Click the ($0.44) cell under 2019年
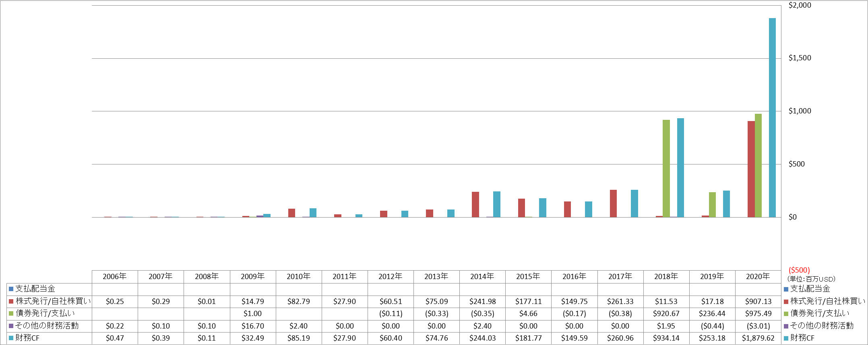The image size is (868, 345). (x=712, y=326)
